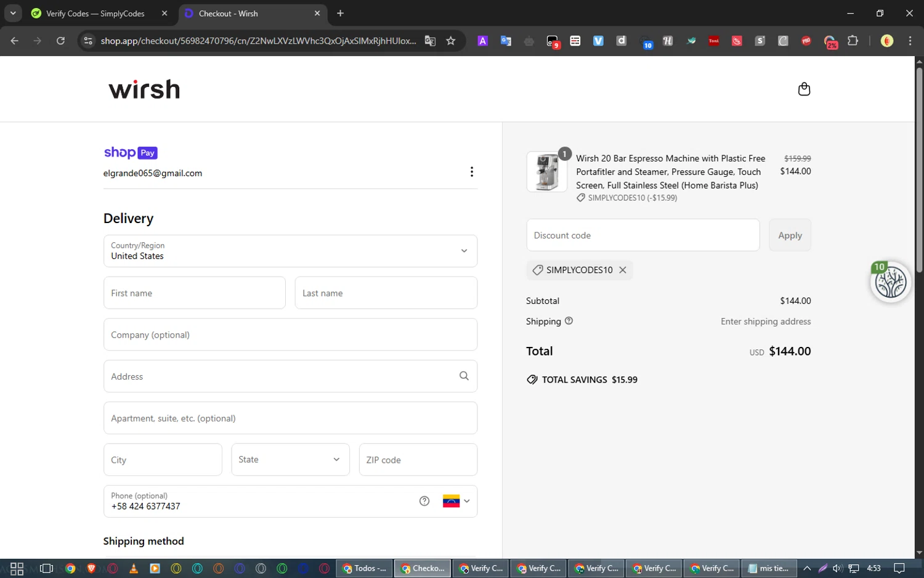
Task: Open a new browser tab
Action: point(340,14)
